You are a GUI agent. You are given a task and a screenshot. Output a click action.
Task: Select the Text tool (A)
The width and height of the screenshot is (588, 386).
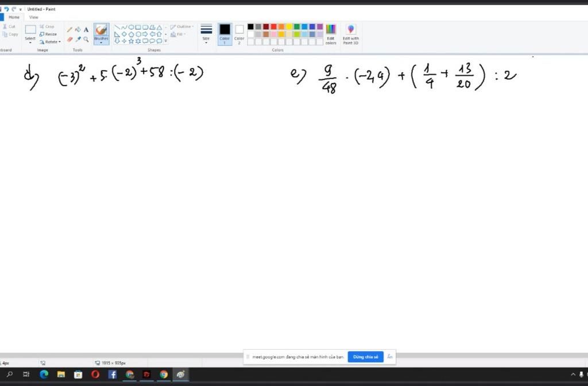pos(86,30)
